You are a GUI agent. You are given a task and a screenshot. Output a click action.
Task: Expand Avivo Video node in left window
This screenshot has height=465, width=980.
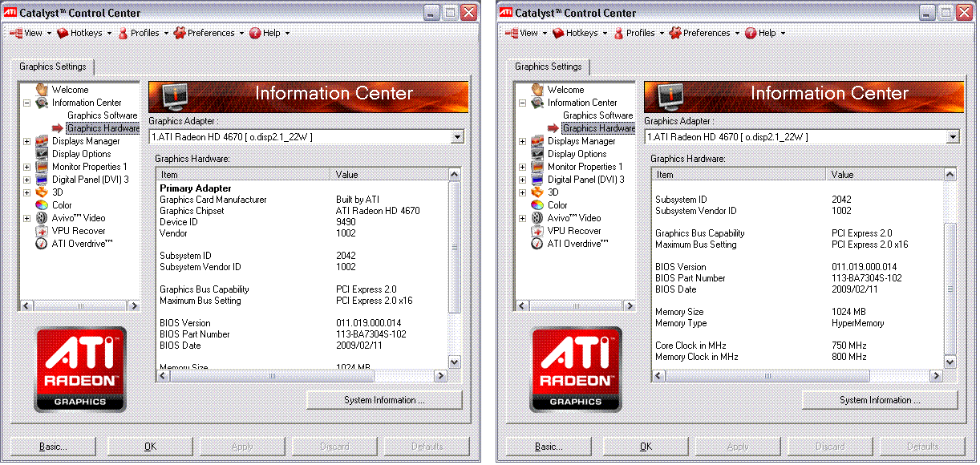(27, 218)
